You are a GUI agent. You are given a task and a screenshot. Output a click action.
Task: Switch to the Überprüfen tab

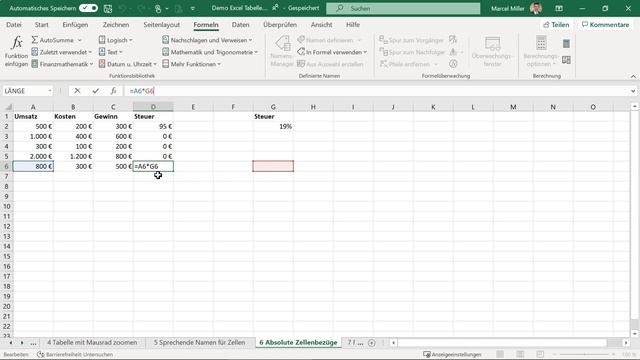[280, 25]
